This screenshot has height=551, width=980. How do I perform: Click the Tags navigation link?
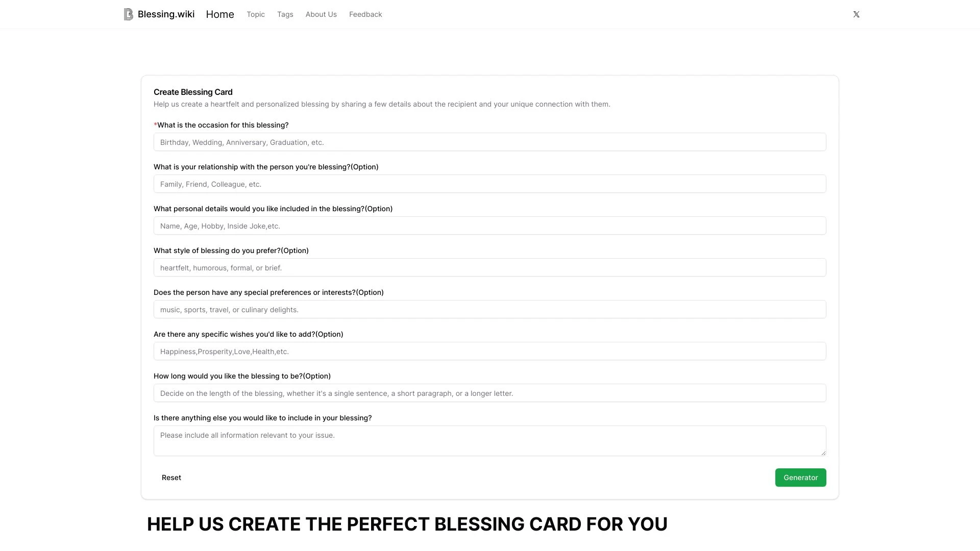click(x=285, y=14)
